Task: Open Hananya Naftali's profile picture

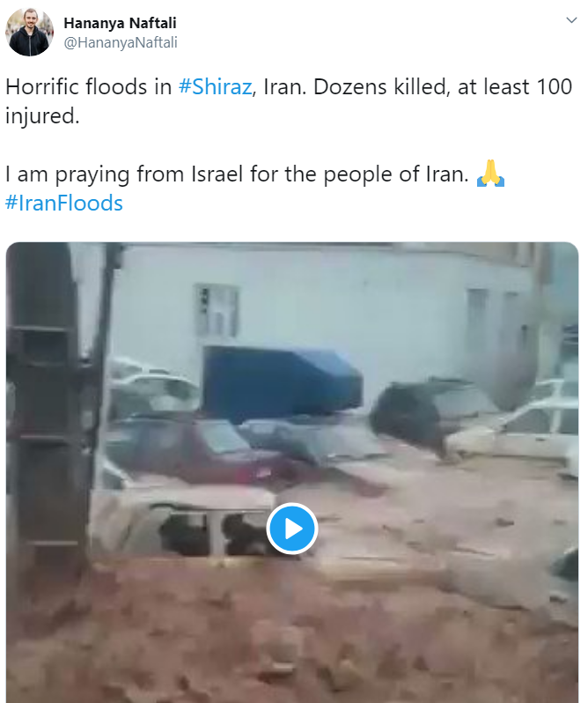Action: tap(30, 33)
